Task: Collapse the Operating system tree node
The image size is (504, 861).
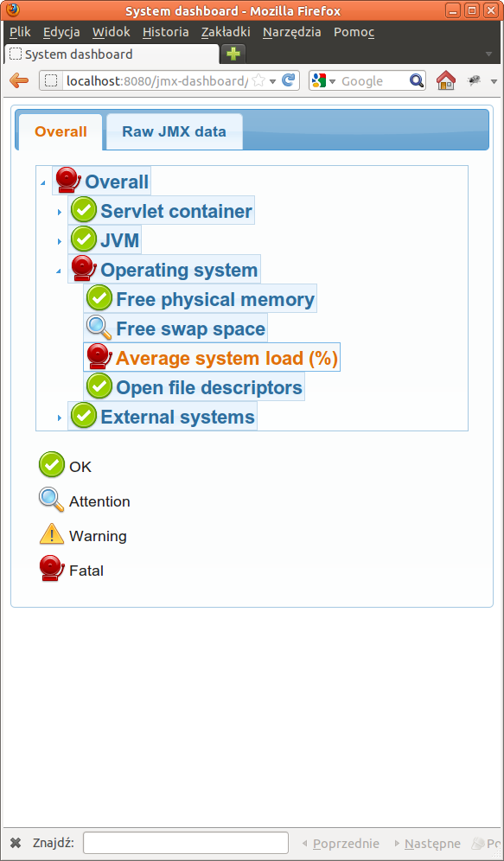Action: [58, 271]
